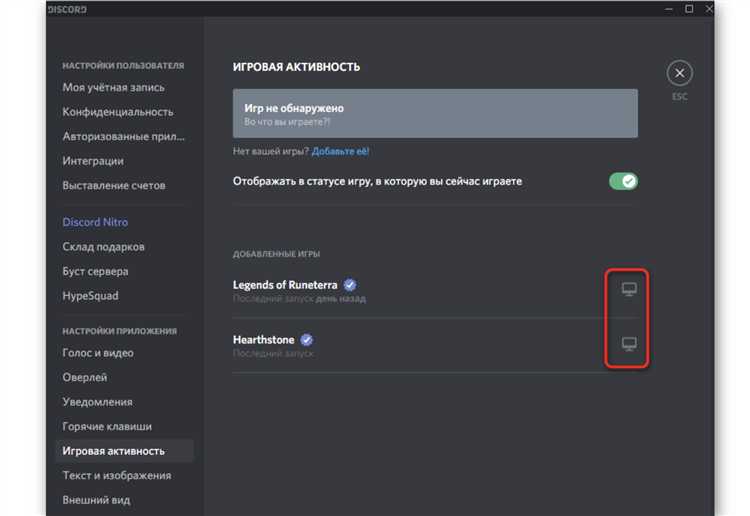Screen dimensions: 750x516
Task: Click the 'Добавленные игры' section label
Action: 276,254
